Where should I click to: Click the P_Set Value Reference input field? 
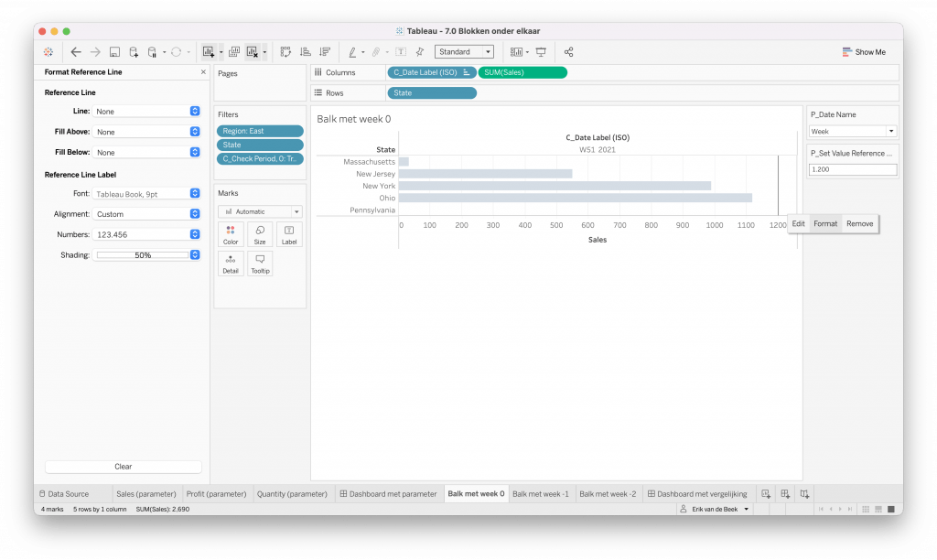tap(853, 169)
